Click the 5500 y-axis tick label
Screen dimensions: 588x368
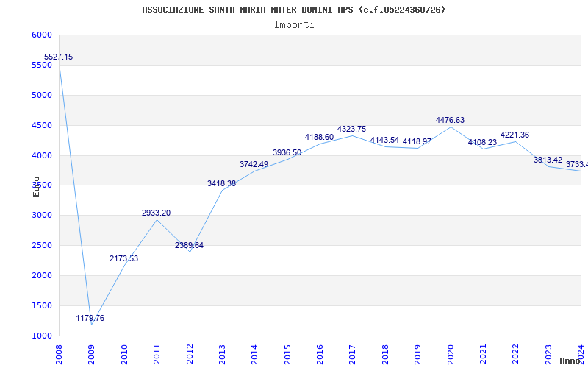(x=42, y=65)
